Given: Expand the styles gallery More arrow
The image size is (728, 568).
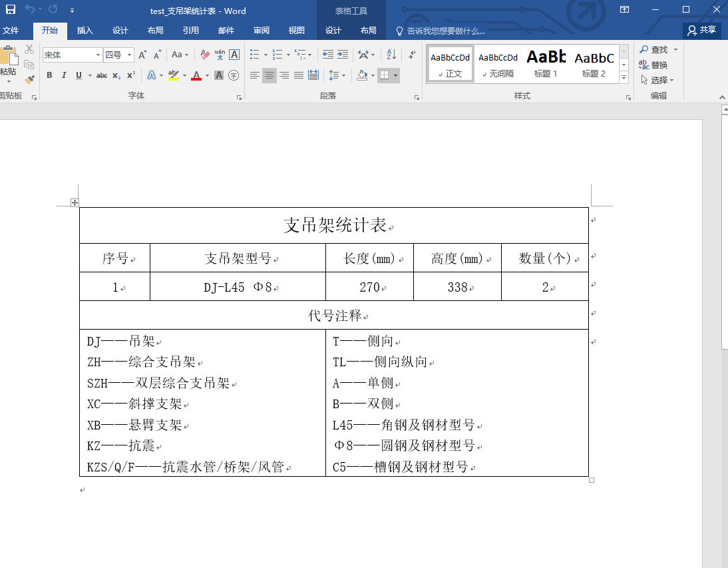Looking at the screenshot, I should point(624,78).
